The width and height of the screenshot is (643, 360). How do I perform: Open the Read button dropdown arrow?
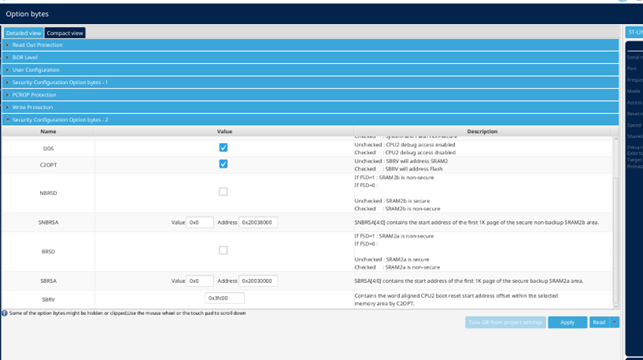[614, 322]
